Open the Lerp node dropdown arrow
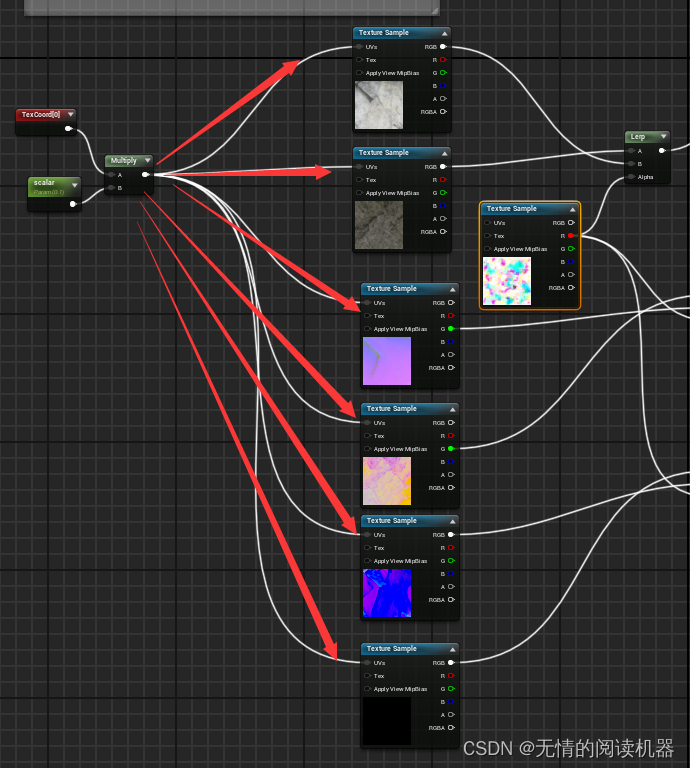Image resolution: width=690 pixels, height=768 pixels. 664,136
